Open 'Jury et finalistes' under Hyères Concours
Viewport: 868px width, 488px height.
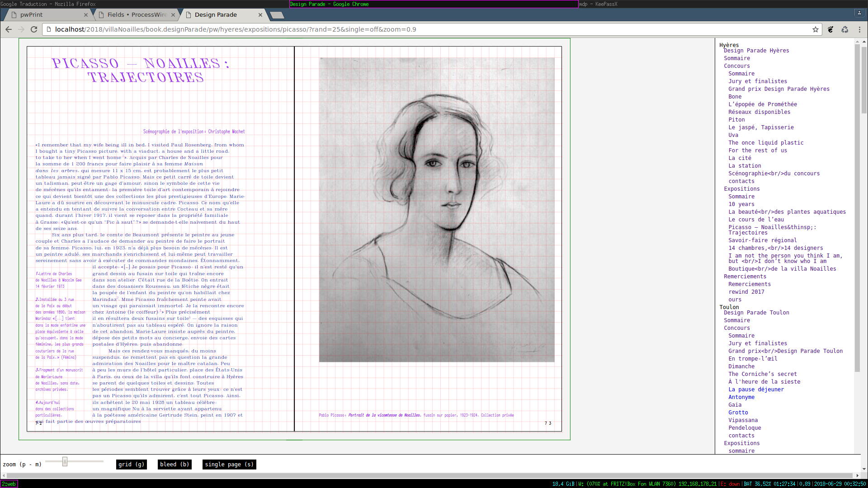[x=757, y=81]
